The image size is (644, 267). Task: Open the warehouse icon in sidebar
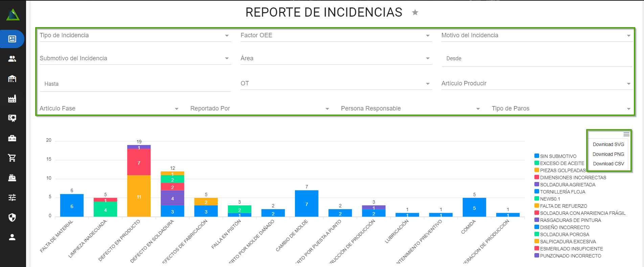click(12, 79)
